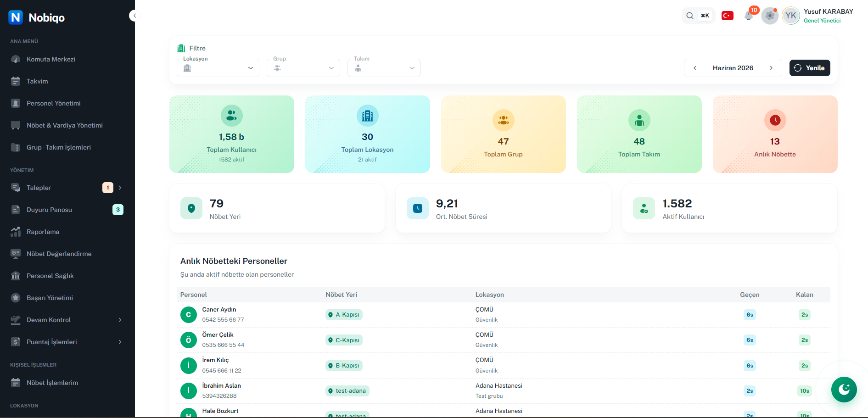Click the Toplam Grup group icon

click(x=504, y=120)
